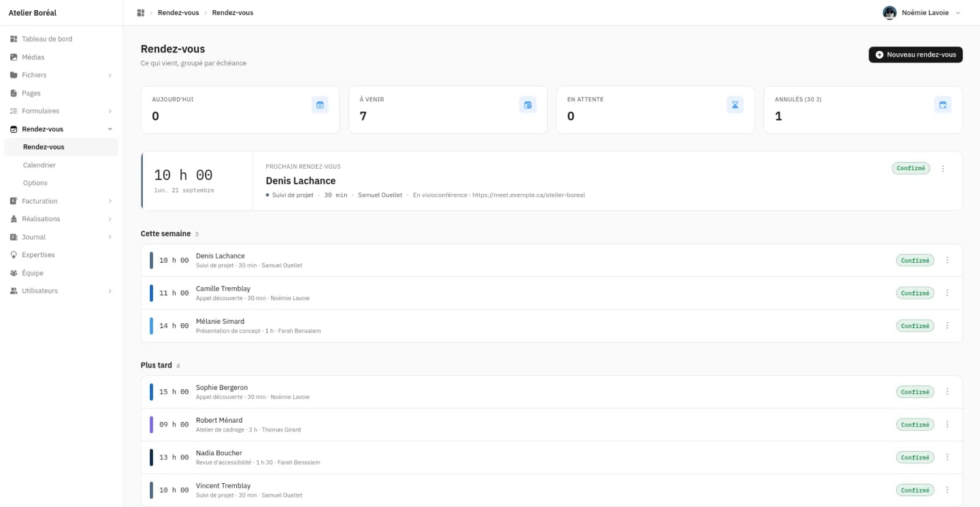This screenshot has width=980, height=507.
Task: Click the Fichiers folder icon
Action: tap(14, 75)
